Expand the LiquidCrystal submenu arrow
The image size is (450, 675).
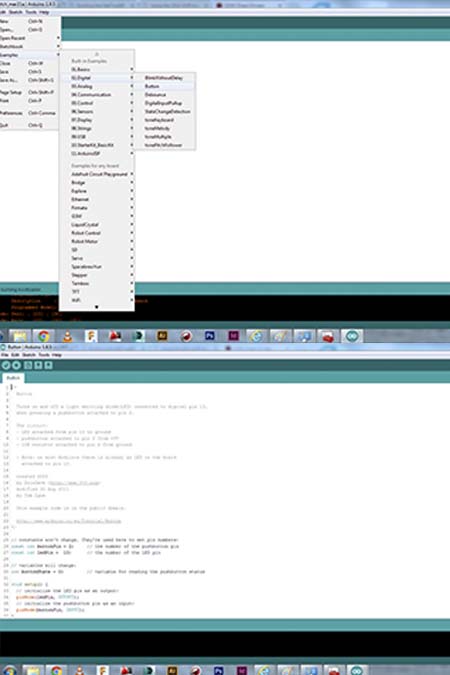tap(132, 224)
